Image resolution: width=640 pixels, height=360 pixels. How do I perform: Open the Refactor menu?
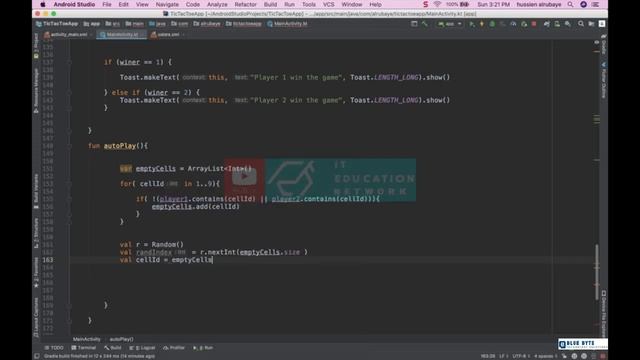click(245, 4)
